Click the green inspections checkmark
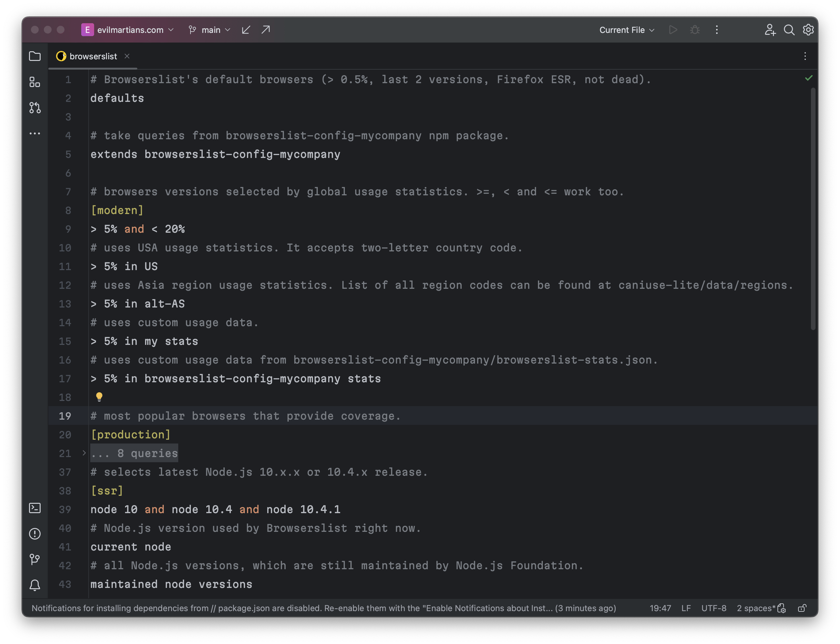This screenshot has height=644, width=840. 808,78
